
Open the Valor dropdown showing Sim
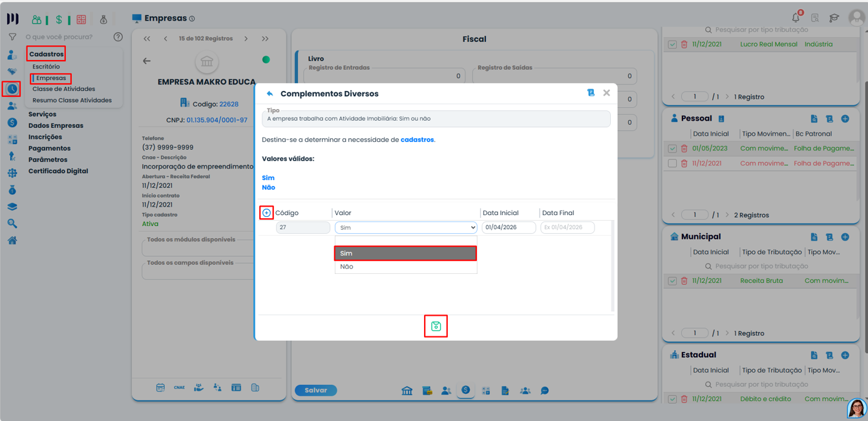406,227
